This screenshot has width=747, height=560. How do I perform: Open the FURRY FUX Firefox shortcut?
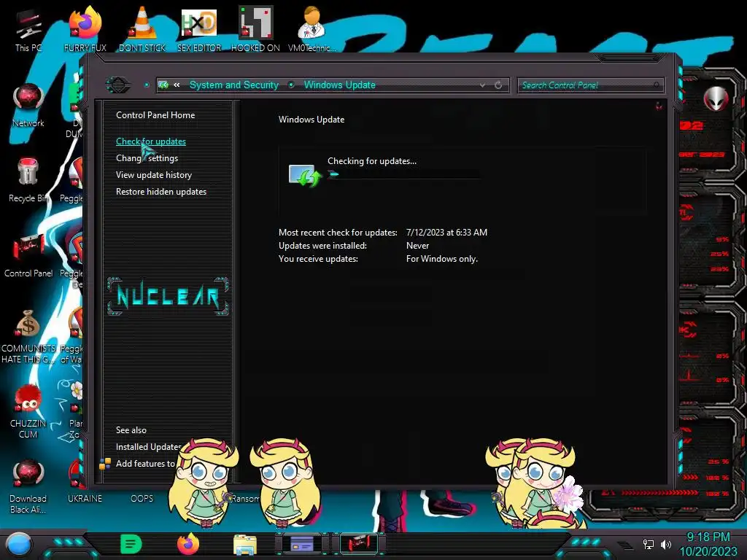tap(85, 28)
